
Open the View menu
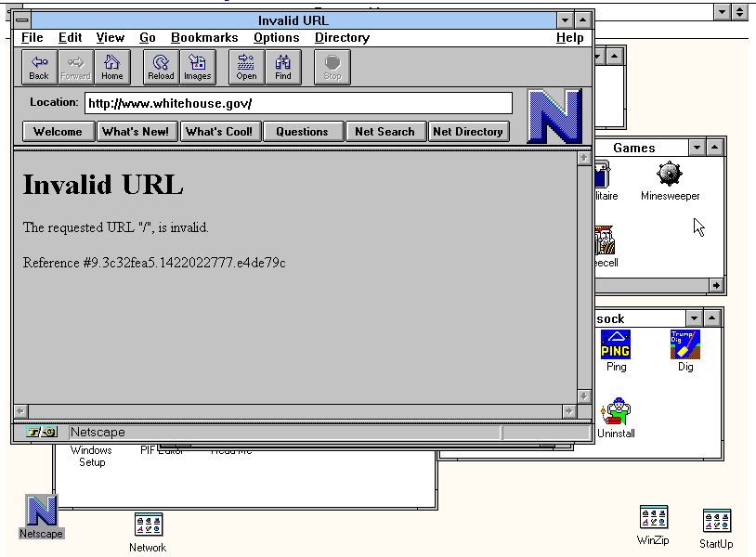[x=110, y=37]
